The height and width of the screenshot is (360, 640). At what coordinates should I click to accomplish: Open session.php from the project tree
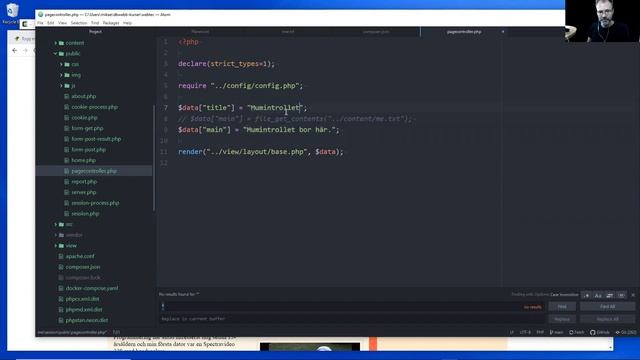coord(85,213)
